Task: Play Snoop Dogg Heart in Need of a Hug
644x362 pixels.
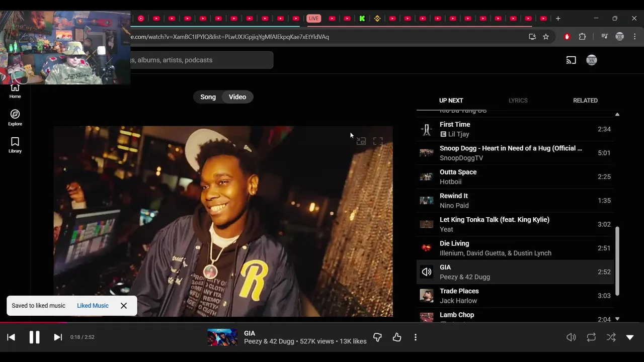Action: click(x=515, y=153)
